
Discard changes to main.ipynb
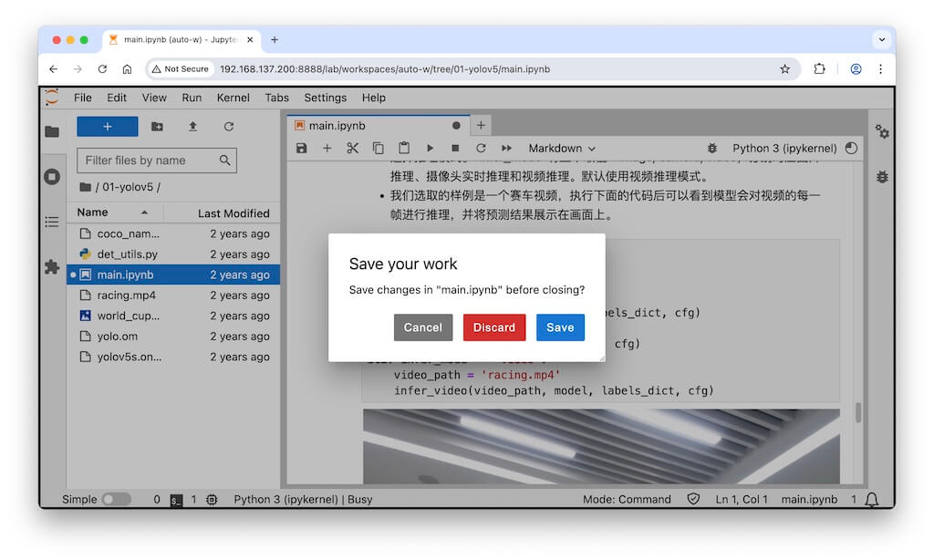pyautogui.click(x=493, y=327)
